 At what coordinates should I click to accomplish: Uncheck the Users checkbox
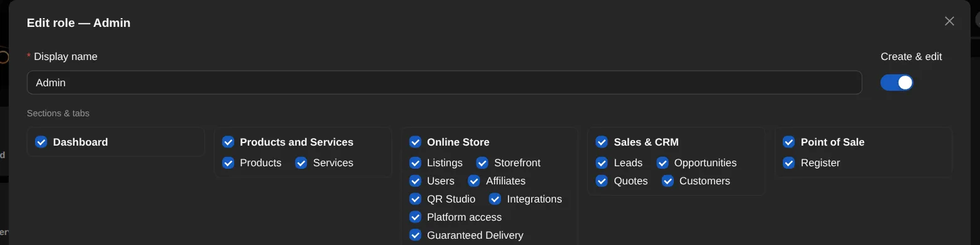coord(415,181)
